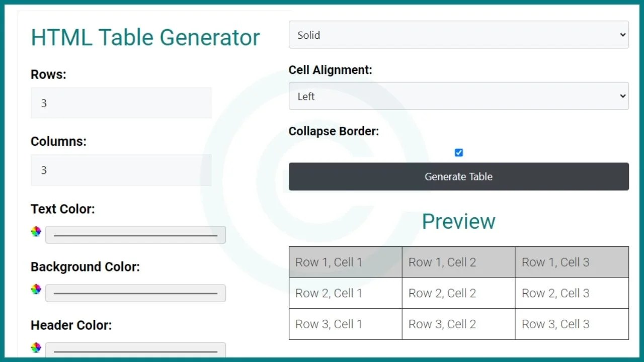
Task: Adjust the Background Color slider
Action: tap(135, 293)
